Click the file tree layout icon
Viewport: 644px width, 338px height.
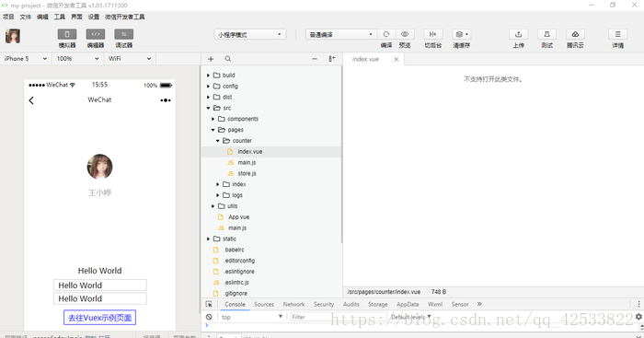pyautogui.click(x=332, y=59)
